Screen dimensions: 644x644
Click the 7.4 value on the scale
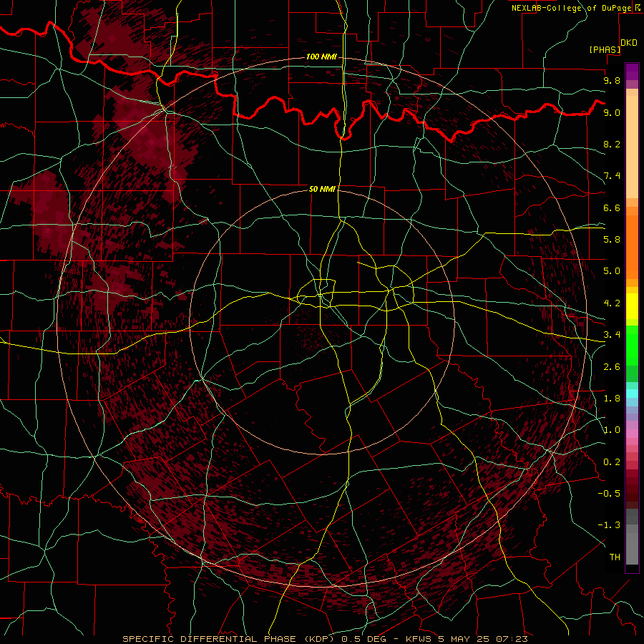point(612,176)
